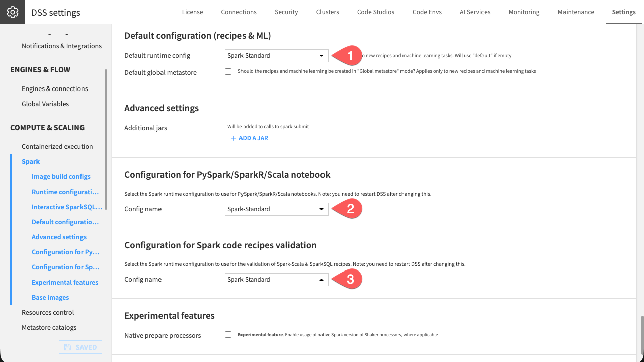Enable the Default global metastore checkbox
The width and height of the screenshot is (644, 362).
(x=228, y=71)
